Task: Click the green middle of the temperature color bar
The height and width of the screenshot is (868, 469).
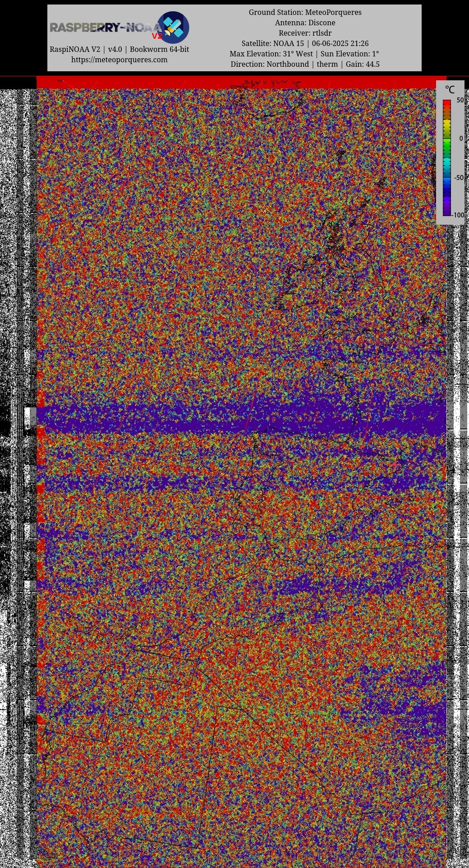Action: (447, 147)
